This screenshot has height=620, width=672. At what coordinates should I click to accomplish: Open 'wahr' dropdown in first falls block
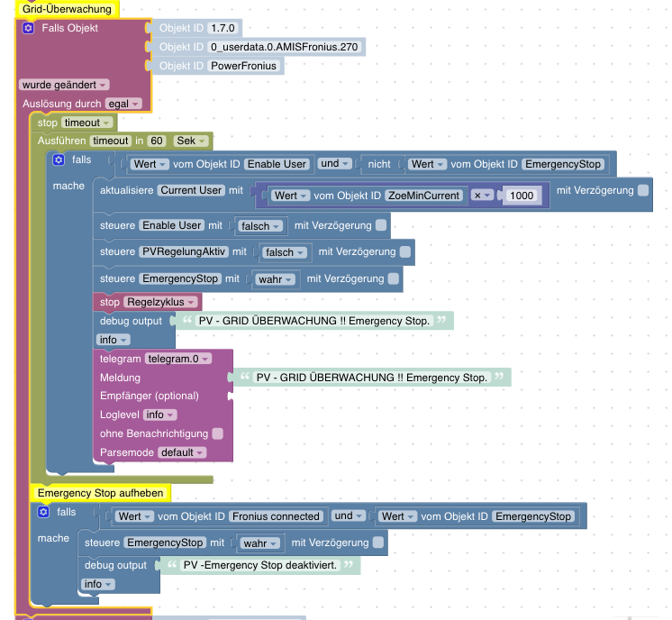click(275, 279)
